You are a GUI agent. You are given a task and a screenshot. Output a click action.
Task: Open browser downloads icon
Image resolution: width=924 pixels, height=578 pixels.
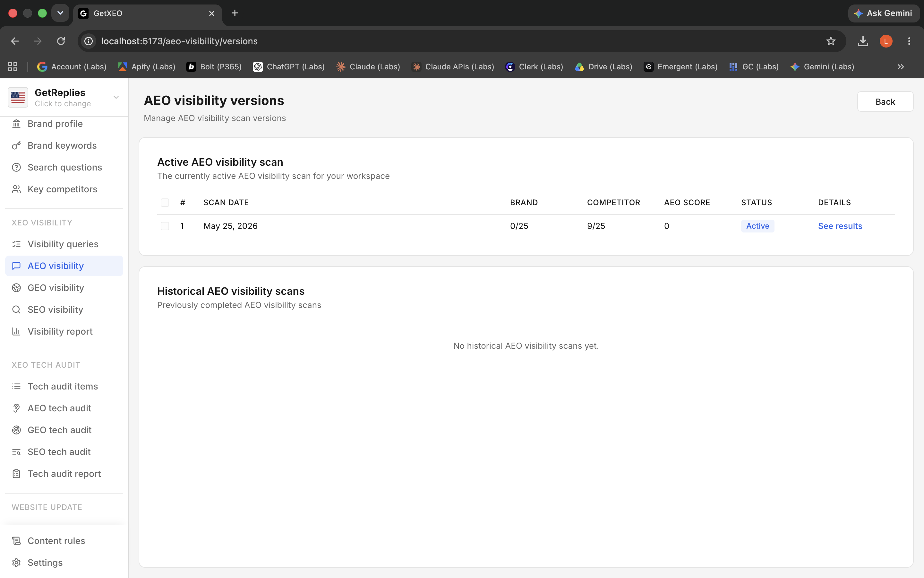coord(863,41)
